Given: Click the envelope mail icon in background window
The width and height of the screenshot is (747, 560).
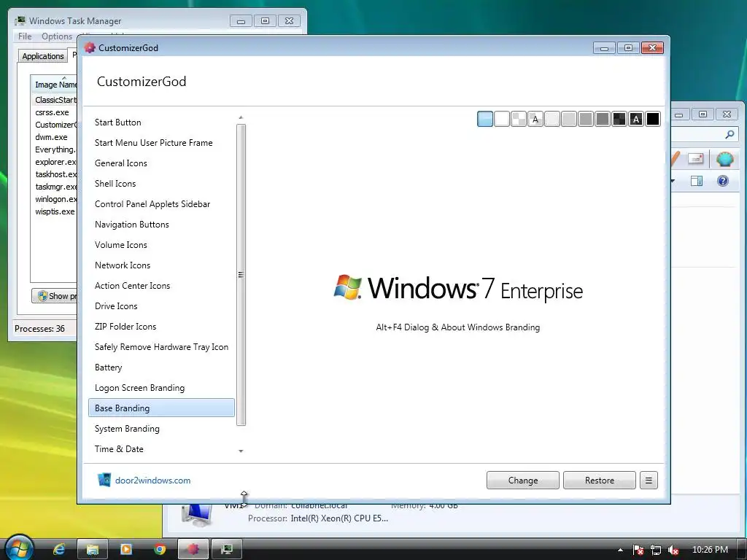Looking at the screenshot, I should pyautogui.click(x=695, y=158).
